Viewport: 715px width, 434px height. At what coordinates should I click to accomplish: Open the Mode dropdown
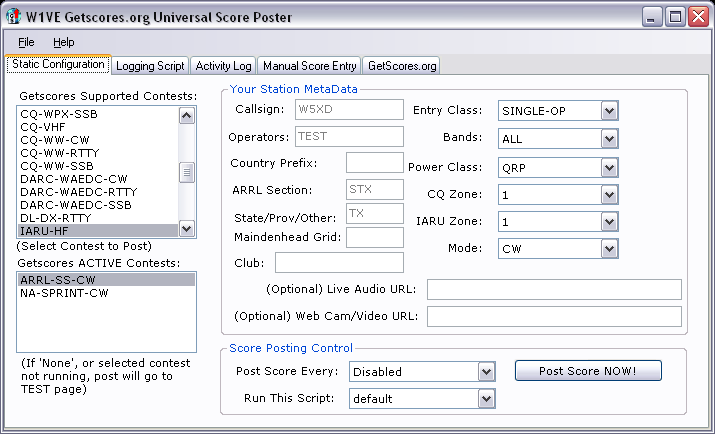pyautogui.click(x=558, y=249)
